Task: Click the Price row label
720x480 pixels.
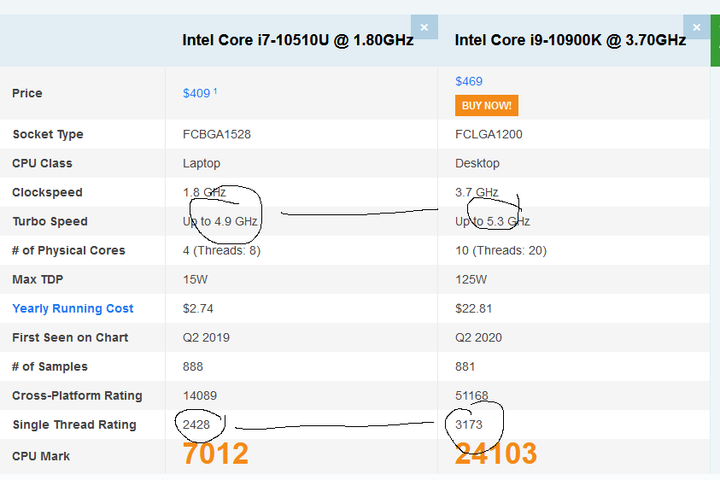Action: tap(27, 93)
